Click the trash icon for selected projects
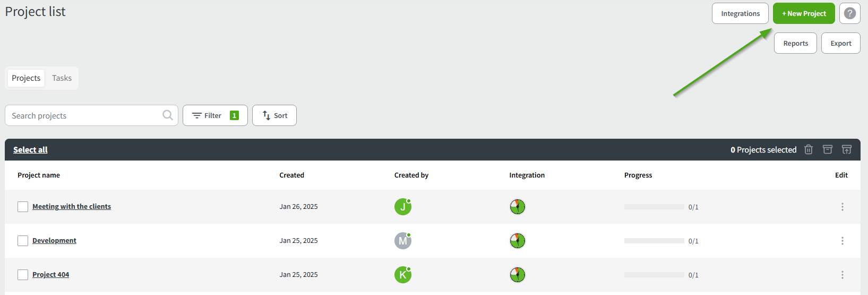Image resolution: width=868 pixels, height=295 pixels. [809, 149]
